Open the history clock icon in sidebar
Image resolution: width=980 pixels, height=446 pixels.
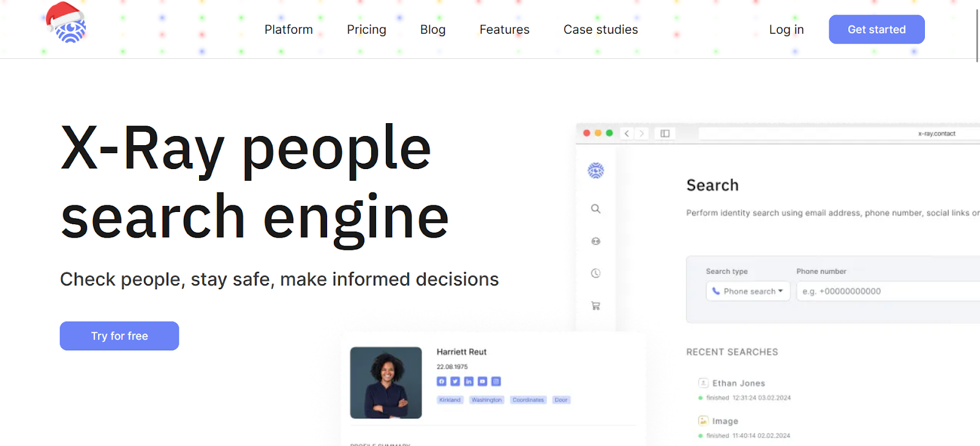pos(595,273)
